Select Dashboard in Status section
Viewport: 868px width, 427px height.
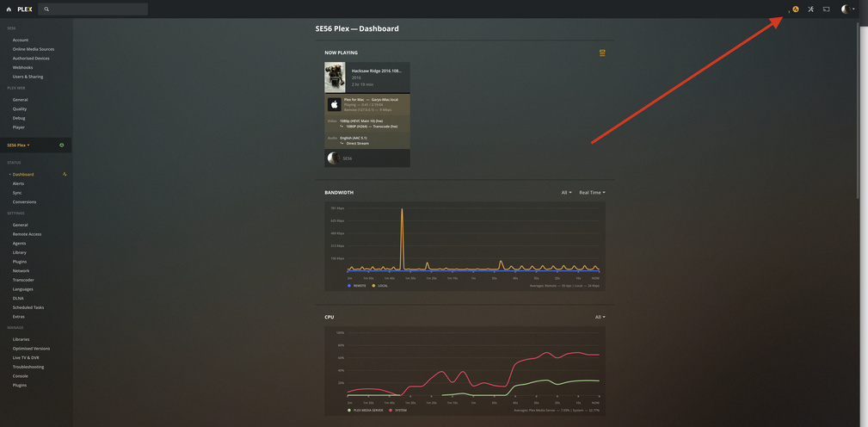tap(23, 174)
